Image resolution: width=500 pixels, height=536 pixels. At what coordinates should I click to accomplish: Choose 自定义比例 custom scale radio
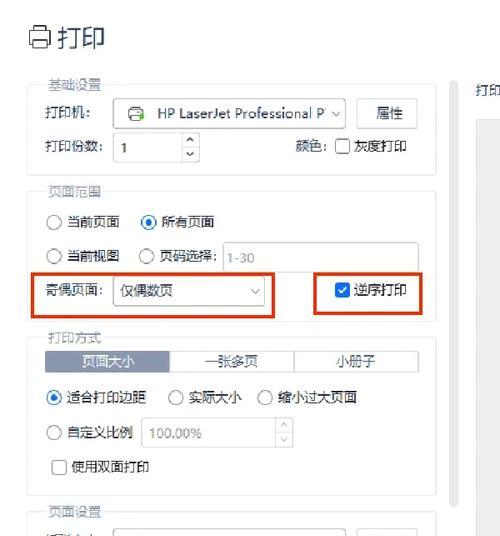pos(54,433)
